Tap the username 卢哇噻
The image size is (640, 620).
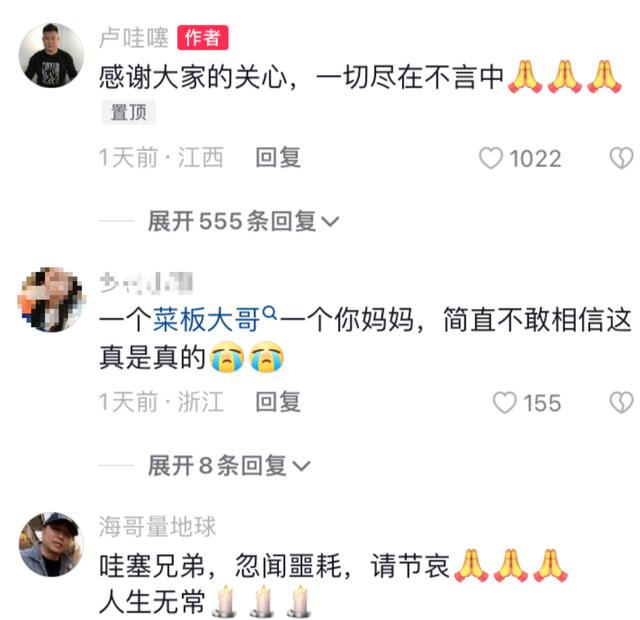(x=134, y=38)
